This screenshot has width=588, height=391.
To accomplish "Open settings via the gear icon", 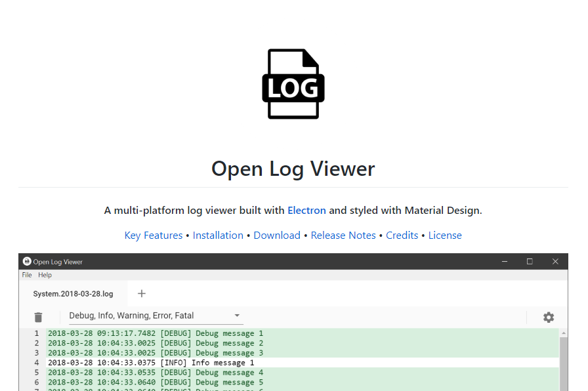I will pos(549,317).
